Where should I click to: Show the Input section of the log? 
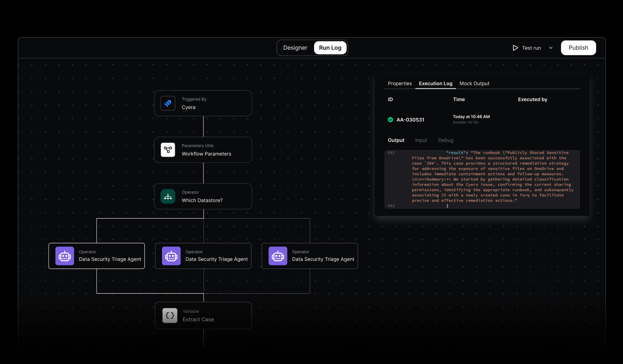tap(421, 140)
